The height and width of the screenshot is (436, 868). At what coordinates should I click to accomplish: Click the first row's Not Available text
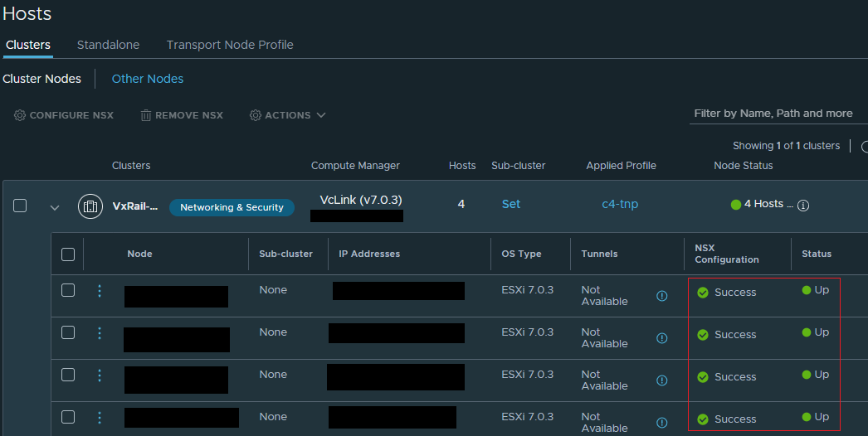tap(604, 296)
